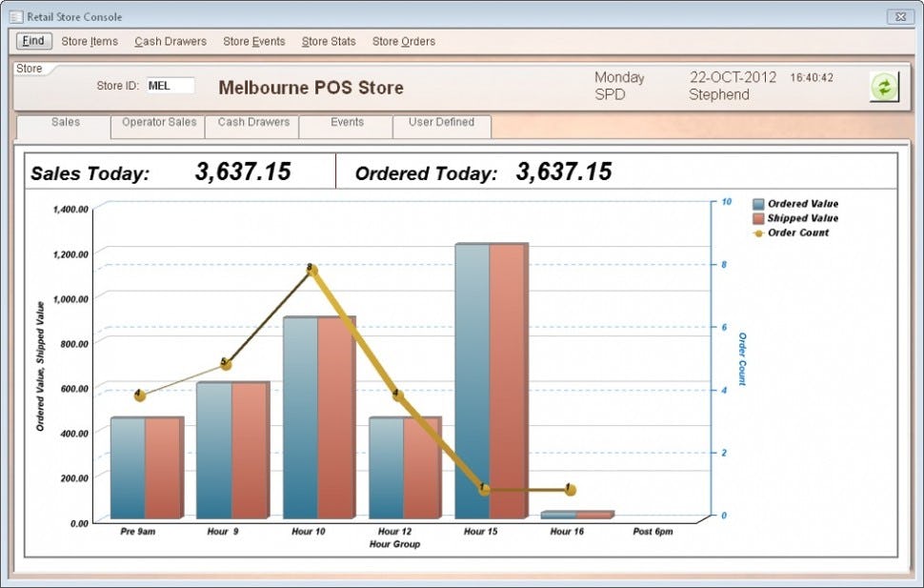Open the Store Items menu

pos(90,41)
